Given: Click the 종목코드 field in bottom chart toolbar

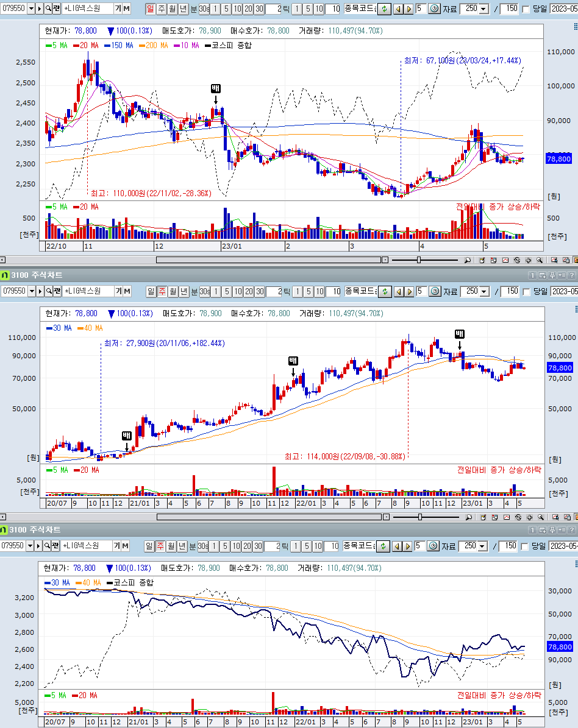Looking at the screenshot, I should (x=359, y=546).
